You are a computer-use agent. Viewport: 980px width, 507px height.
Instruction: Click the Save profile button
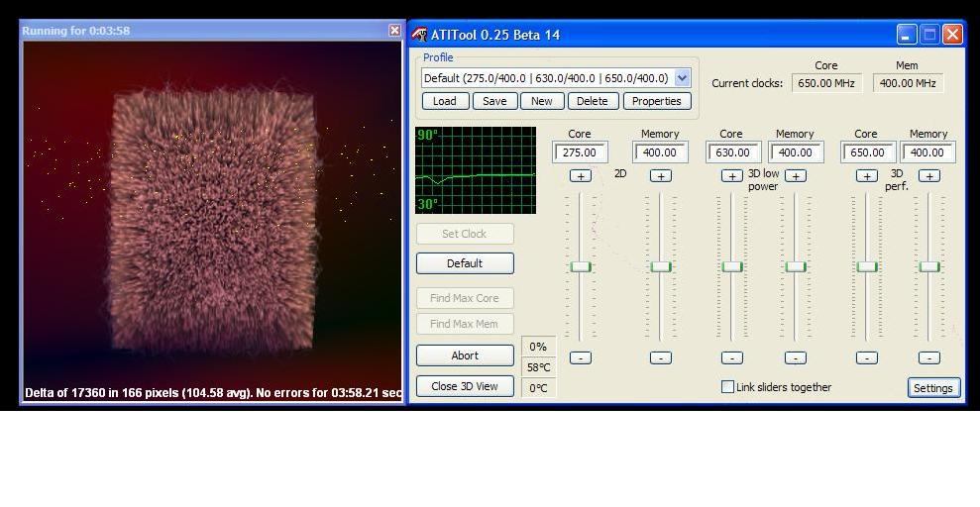point(494,101)
